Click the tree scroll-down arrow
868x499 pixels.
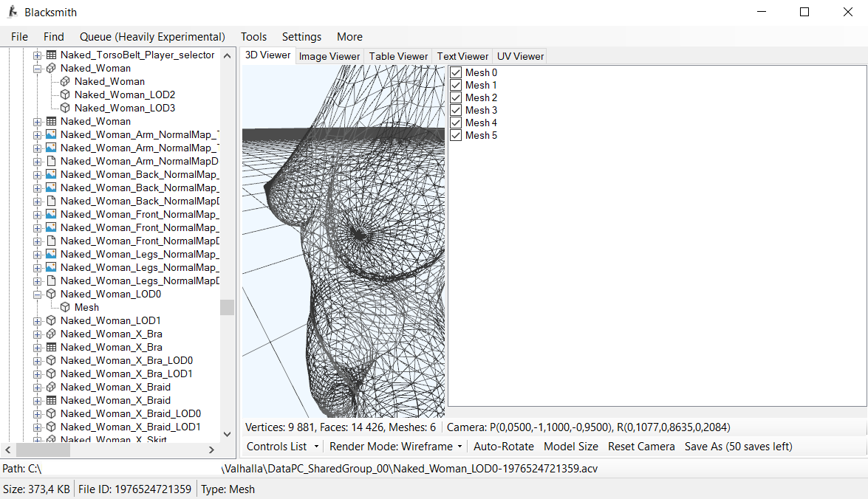tap(227, 434)
